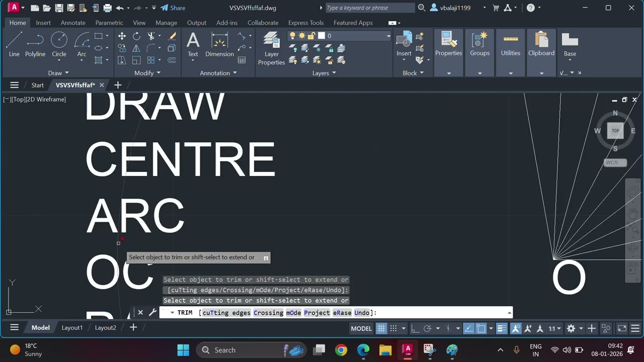Open the Express Tools ribbon tab

tap(306, 23)
